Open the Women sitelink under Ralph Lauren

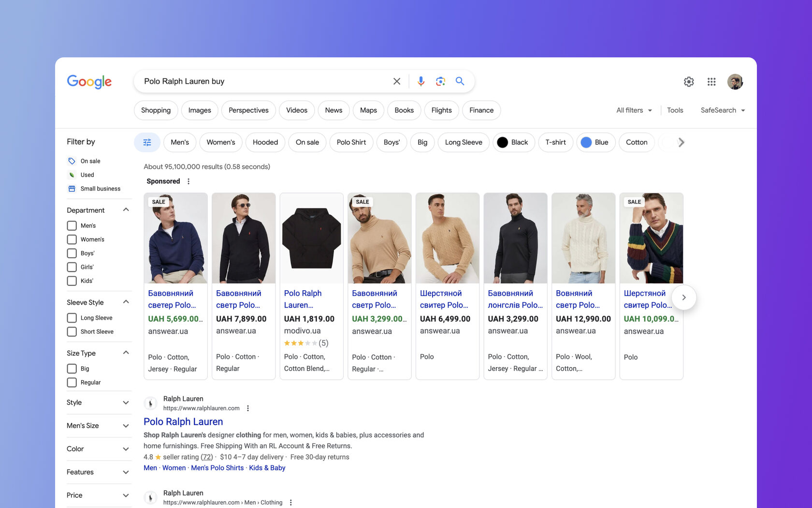click(x=174, y=468)
